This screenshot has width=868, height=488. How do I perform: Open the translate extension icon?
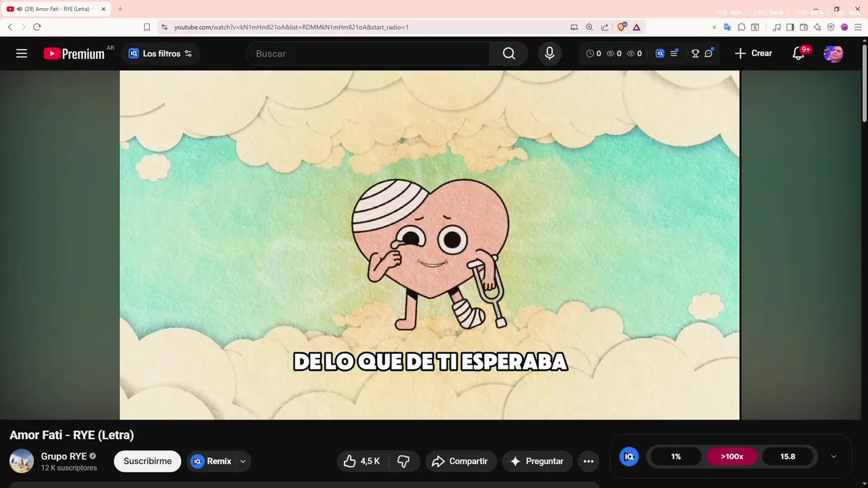tap(728, 27)
